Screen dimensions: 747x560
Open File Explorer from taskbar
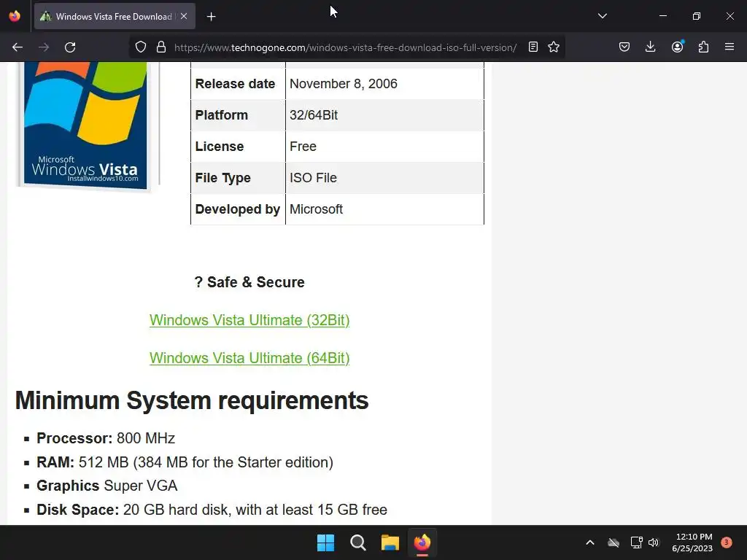(390, 542)
